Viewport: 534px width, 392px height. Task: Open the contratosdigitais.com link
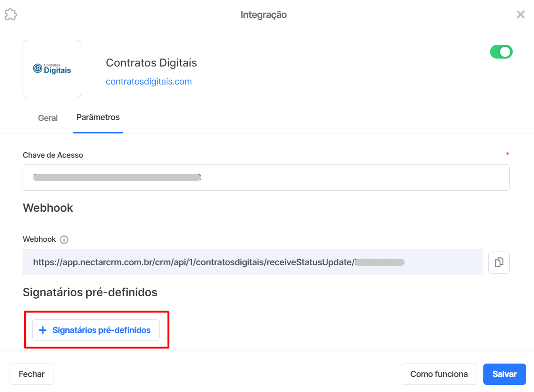click(x=149, y=82)
